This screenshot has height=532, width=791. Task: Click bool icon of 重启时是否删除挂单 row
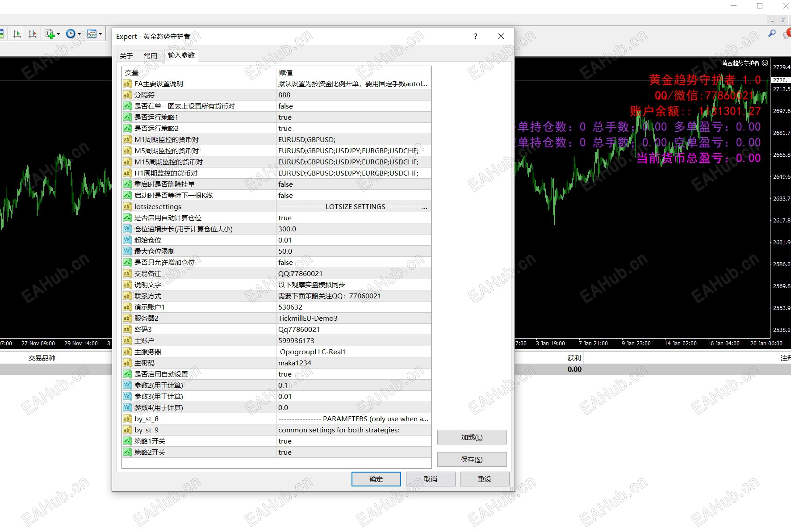(x=127, y=184)
